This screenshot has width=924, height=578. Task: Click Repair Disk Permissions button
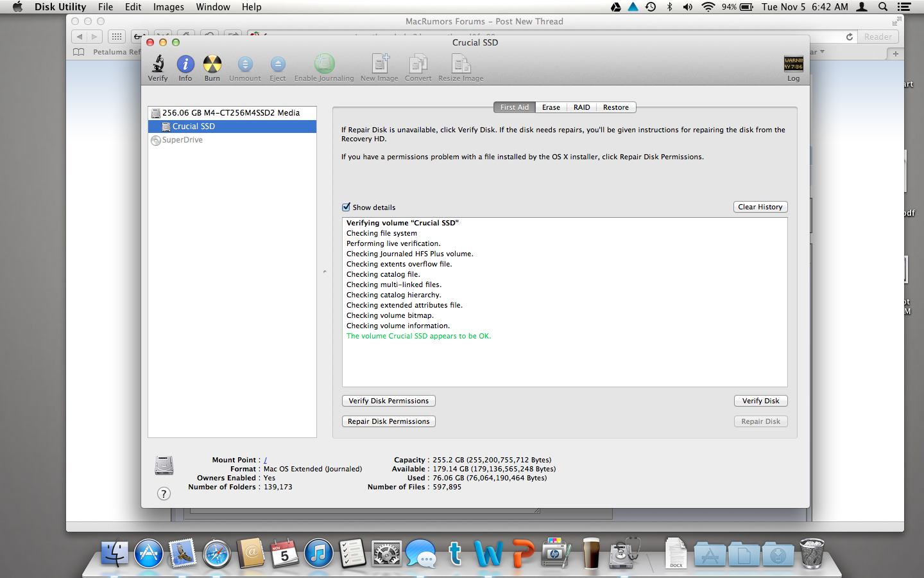389,421
